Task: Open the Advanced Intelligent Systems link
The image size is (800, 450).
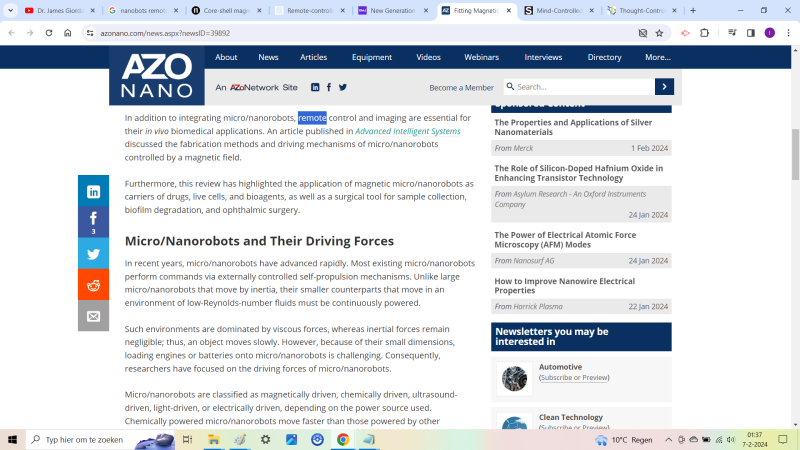Action: [408, 131]
